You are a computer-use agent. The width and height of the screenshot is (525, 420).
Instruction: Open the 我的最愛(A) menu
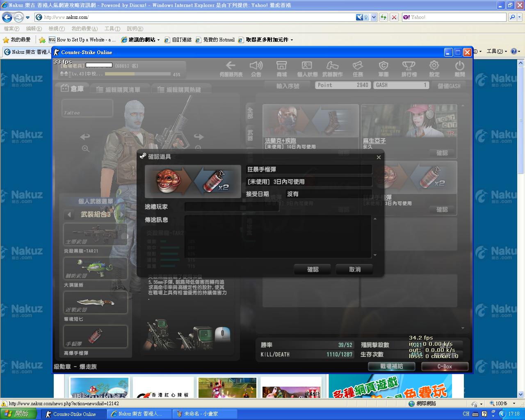click(x=84, y=29)
